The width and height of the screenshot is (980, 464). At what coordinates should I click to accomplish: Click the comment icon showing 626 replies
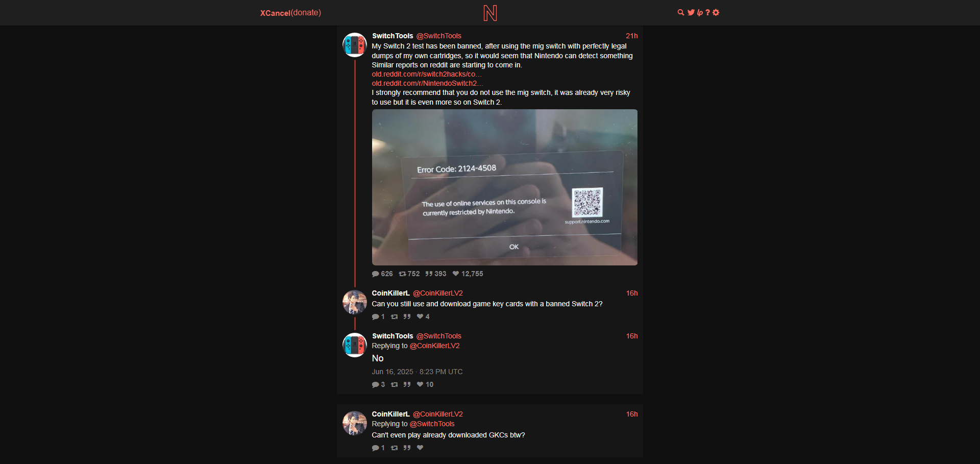375,274
